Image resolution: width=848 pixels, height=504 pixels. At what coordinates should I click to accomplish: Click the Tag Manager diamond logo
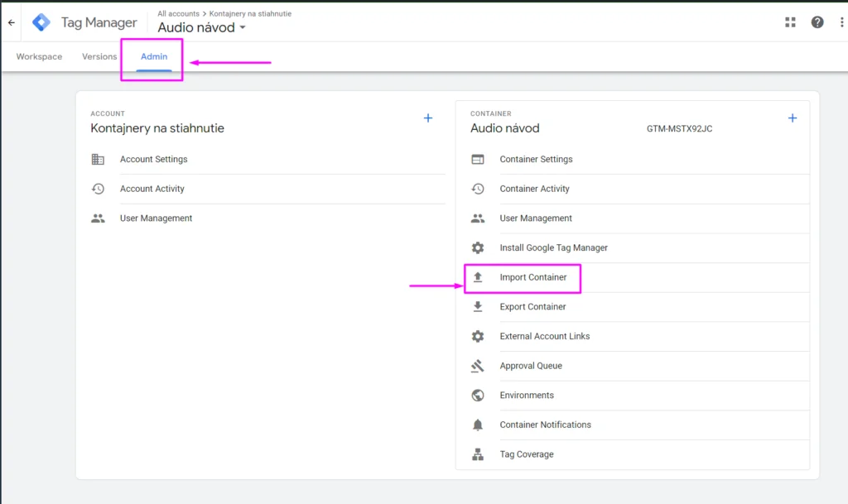[41, 22]
